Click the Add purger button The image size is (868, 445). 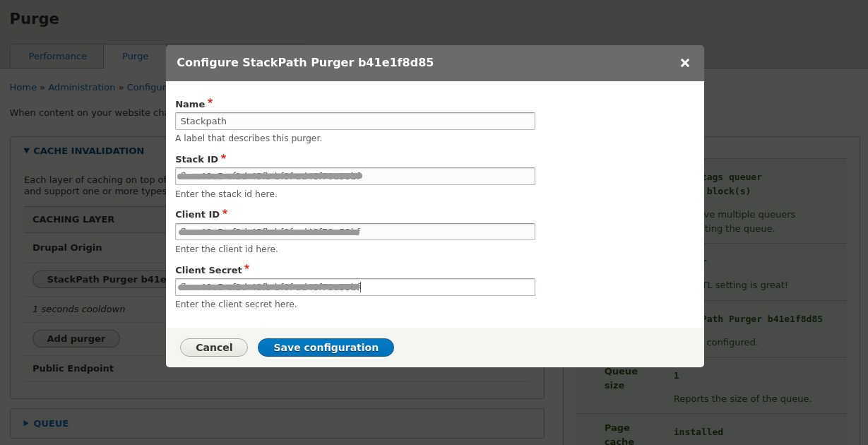tap(76, 338)
